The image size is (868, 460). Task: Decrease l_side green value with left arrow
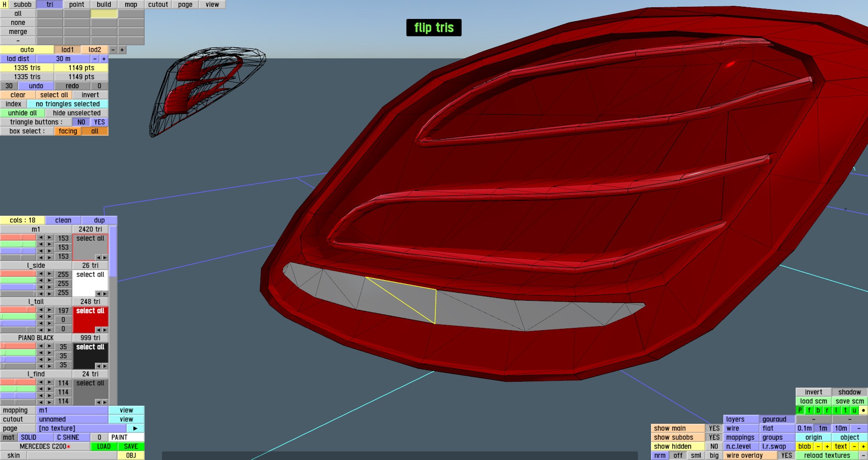click(x=41, y=281)
